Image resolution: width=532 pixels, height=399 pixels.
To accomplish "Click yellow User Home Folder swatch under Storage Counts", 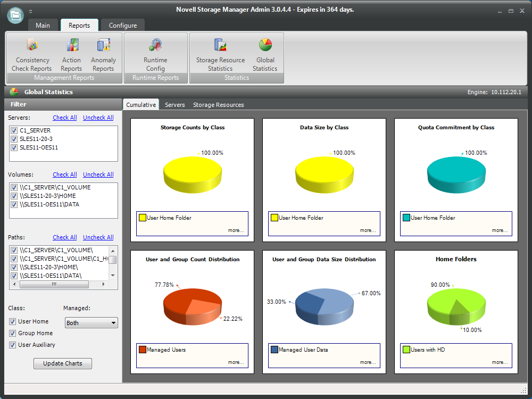I will click(143, 218).
